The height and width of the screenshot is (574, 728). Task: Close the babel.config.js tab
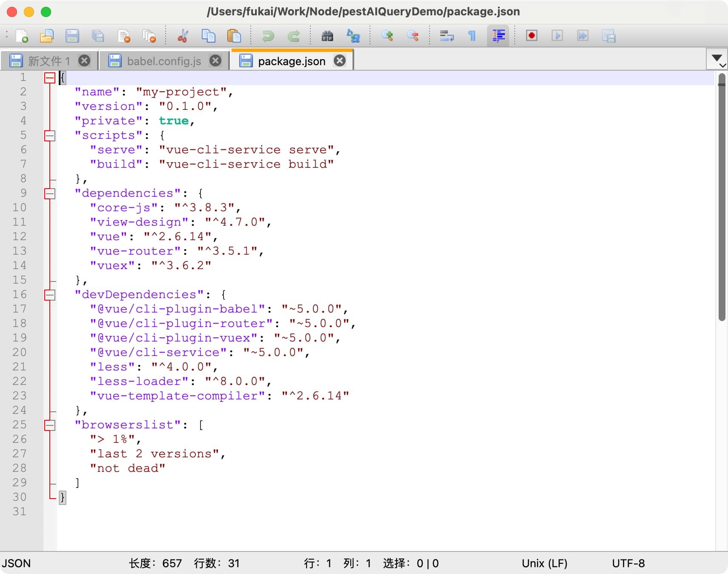[215, 60]
